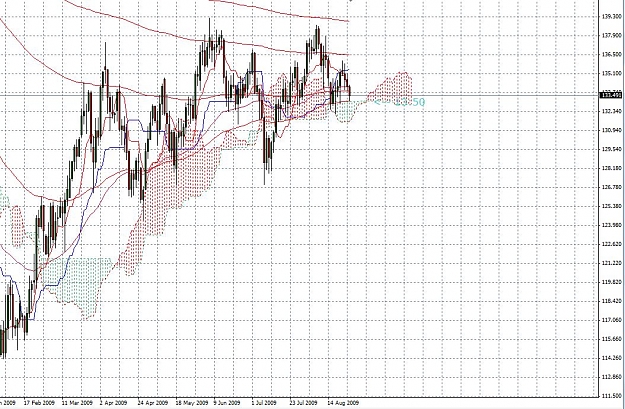The width and height of the screenshot is (625, 409).
Task: Click the 129.540 price axis label
Action: pyautogui.click(x=612, y=149)
